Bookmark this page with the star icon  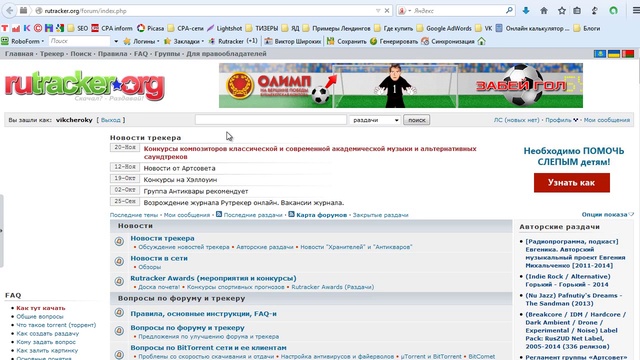562,11
